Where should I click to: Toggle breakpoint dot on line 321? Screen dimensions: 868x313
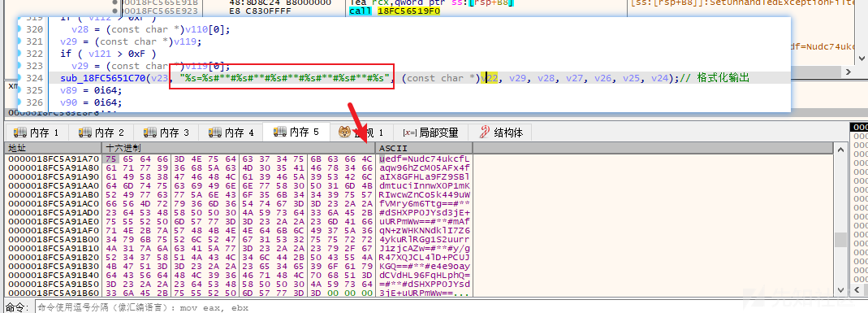click(x=19, y=41)
